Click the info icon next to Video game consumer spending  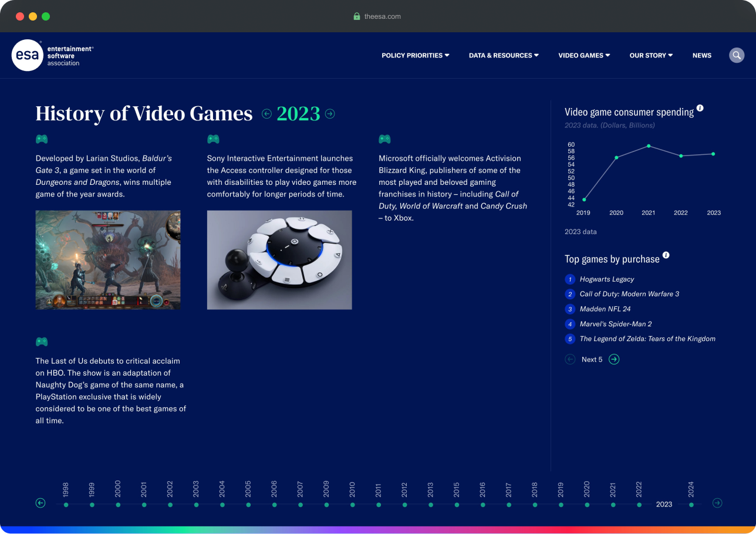point(700,109)
